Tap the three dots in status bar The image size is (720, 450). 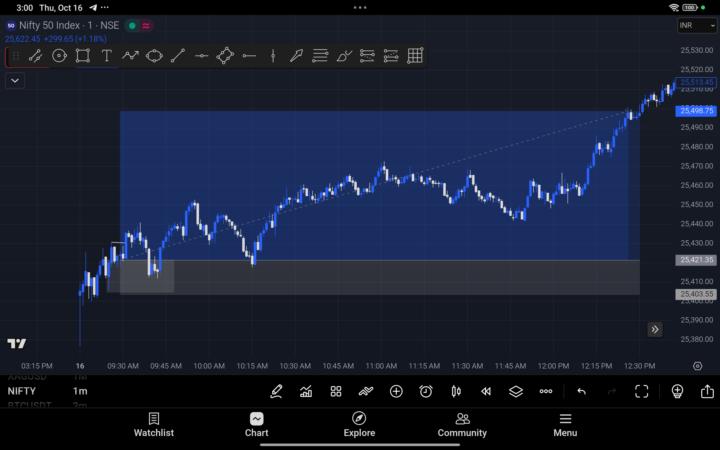coord(360,7)
